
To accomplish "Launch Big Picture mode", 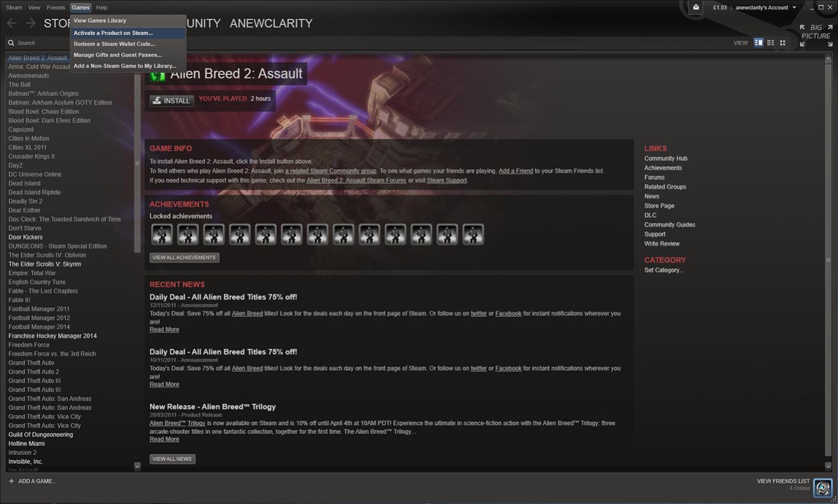I will coord(816,35).
